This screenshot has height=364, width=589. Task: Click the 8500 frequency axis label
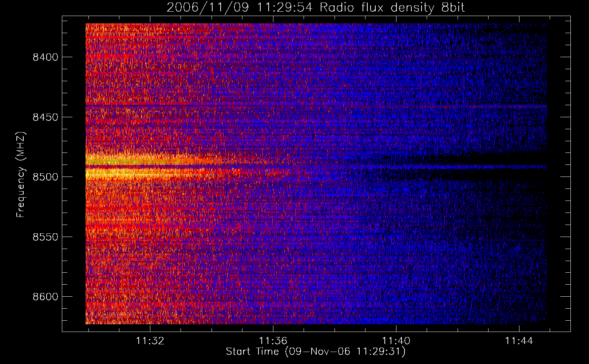click(46, 177)
